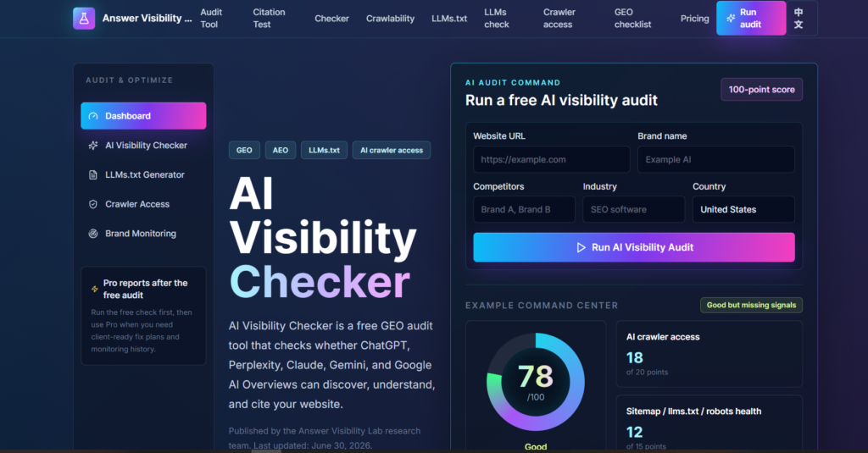Select Brand Monitoring in sidebar

click(x=143, y=234)
